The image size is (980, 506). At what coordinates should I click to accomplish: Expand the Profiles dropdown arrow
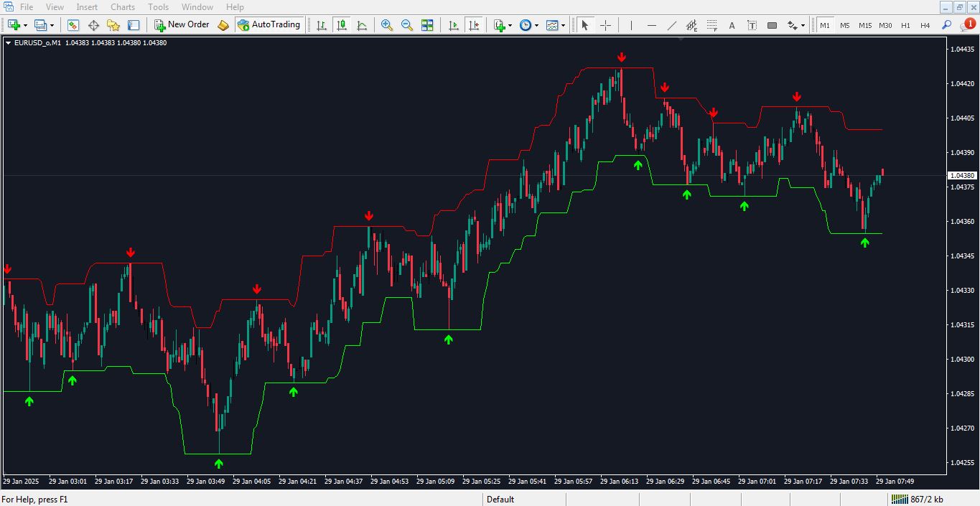coord(52,25)
